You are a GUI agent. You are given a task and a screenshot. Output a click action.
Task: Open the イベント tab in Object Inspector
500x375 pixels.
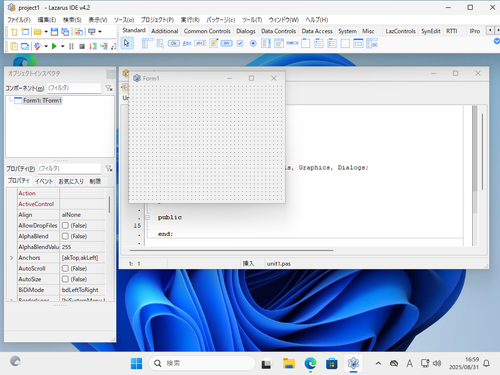44,181
